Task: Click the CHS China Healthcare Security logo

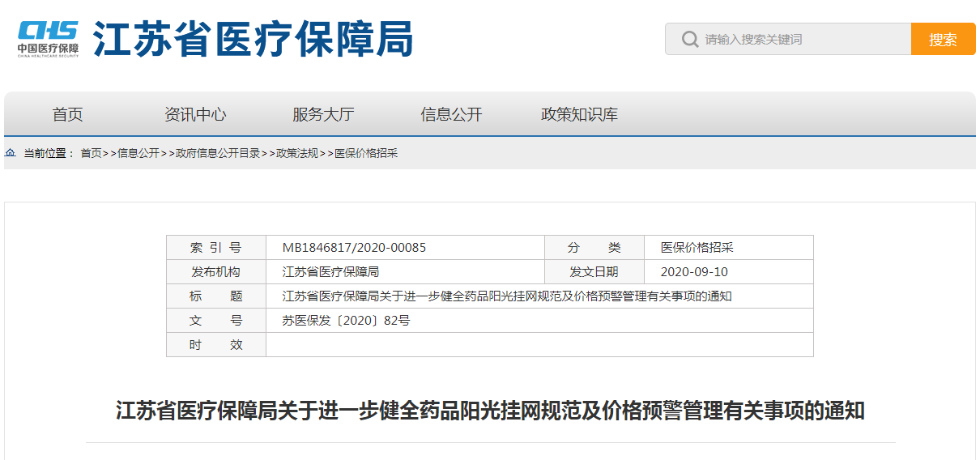Action: coord(49,39)
